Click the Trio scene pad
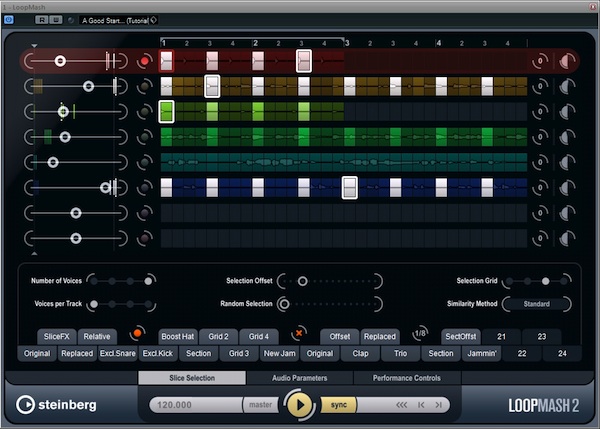 pyautogui.click(x=401, y=353)
